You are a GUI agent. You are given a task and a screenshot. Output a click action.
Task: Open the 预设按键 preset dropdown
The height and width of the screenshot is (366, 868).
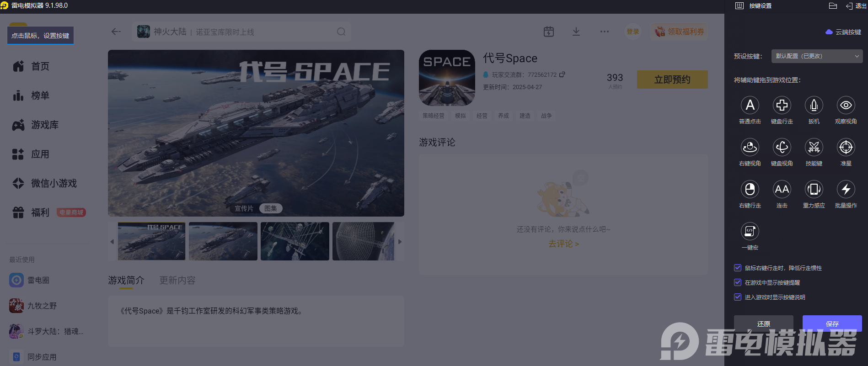[817, 56]
